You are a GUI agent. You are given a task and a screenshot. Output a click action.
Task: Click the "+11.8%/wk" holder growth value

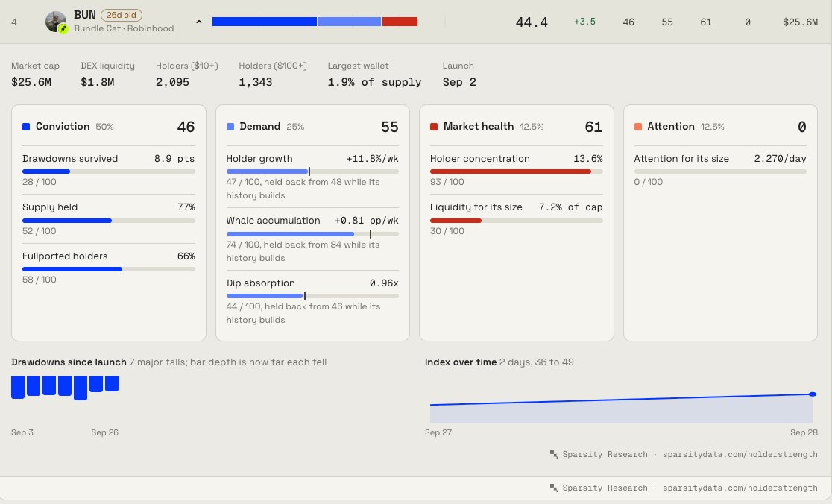coord(373,159)
